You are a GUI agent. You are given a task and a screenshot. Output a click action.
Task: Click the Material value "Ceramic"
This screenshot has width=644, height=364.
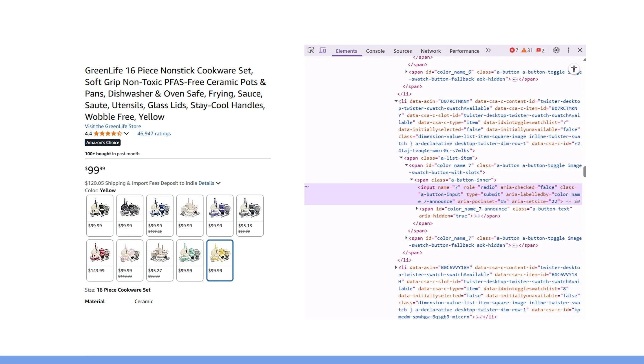(x=144, y=301)
